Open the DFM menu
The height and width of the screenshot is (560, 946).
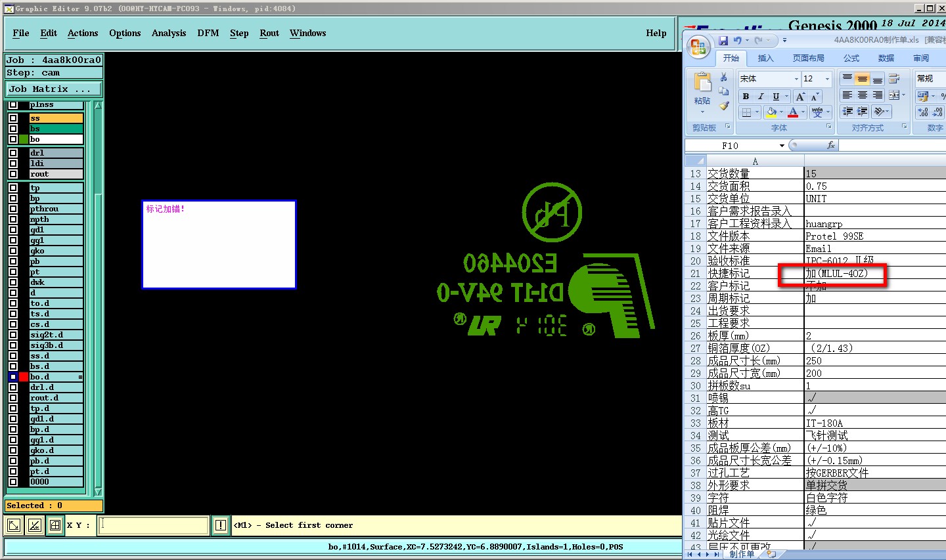[x=208, y=33]
